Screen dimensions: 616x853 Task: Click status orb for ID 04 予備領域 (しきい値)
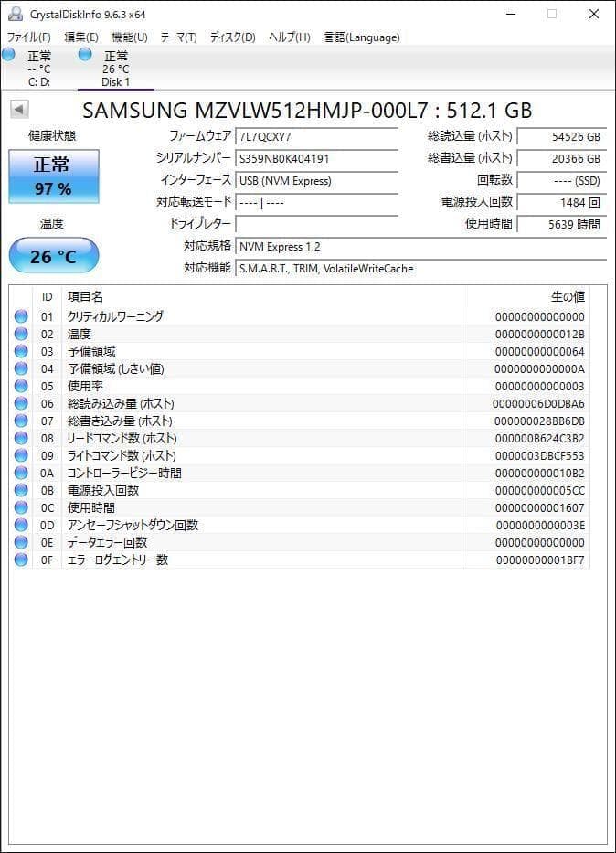click(21, 368)
